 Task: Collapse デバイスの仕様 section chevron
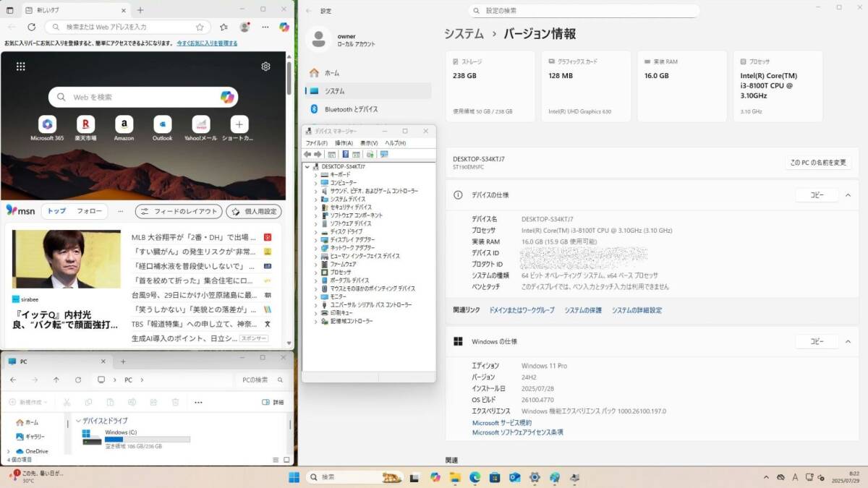[x=846, y=195]
